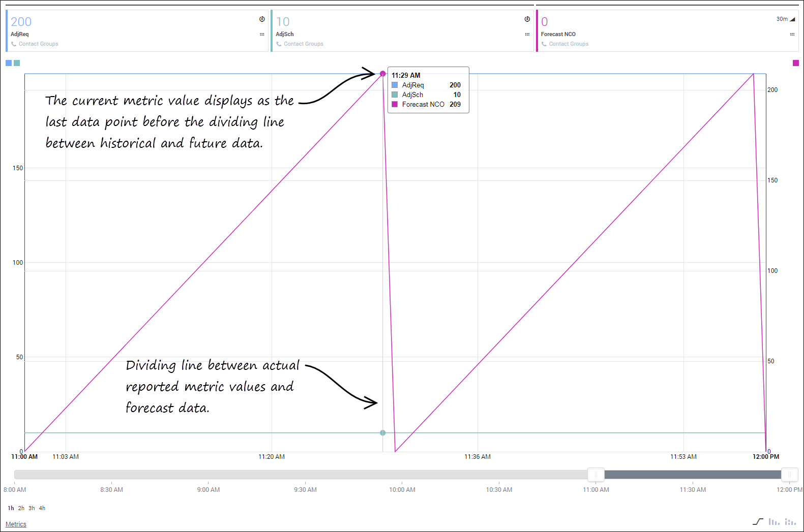Click 10:00 AM on the range timeline
This screenshot has width=804, height=532.
tap(402, 490)
